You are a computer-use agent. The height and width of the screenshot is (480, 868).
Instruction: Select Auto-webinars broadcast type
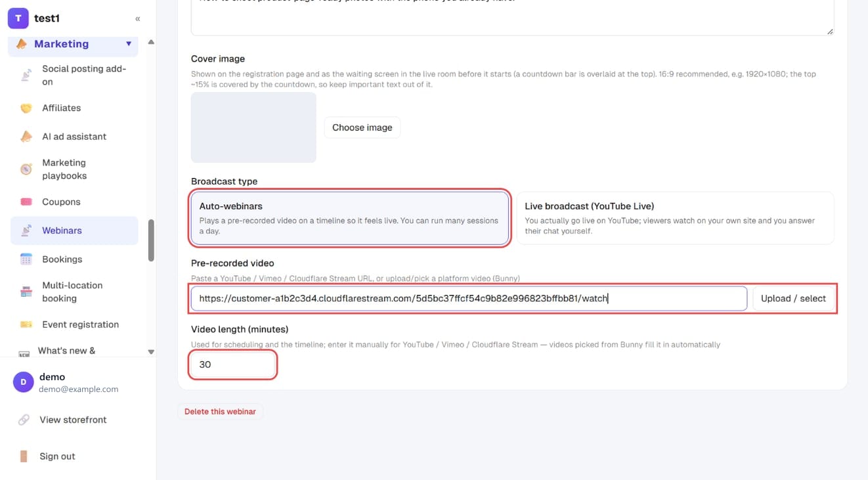pos(350,218)
